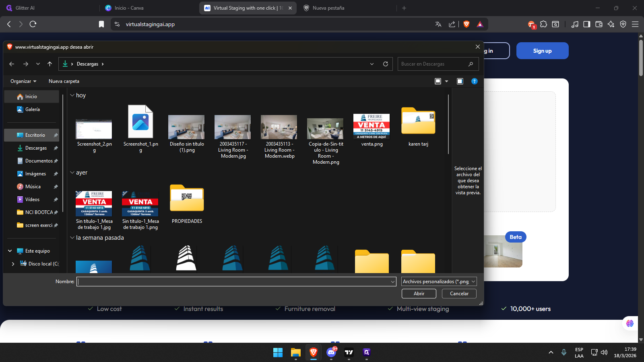Image resolution: width=644 pixels, height=362 pixels.
Task: Switch to the Inicio - Canva tab
Action: pos(129,8)
